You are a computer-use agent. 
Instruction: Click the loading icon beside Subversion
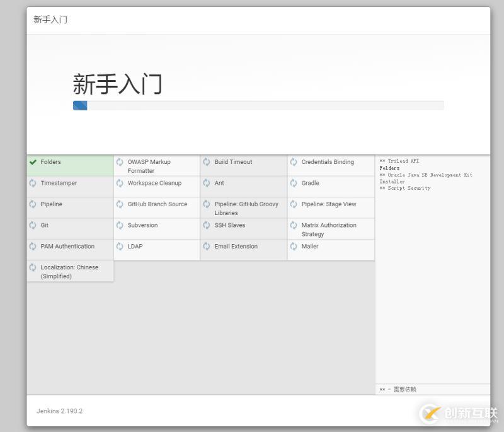tap(120, 225)
